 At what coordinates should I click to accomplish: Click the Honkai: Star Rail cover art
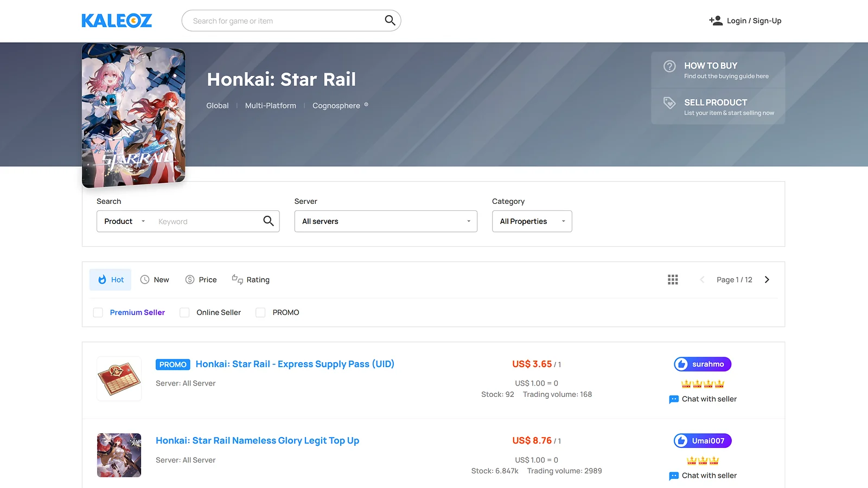133,115
